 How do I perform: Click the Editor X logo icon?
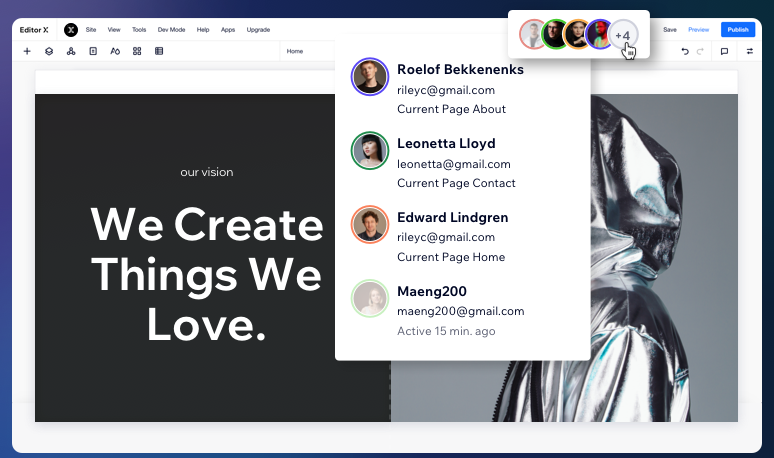click(x=71, y=30)
